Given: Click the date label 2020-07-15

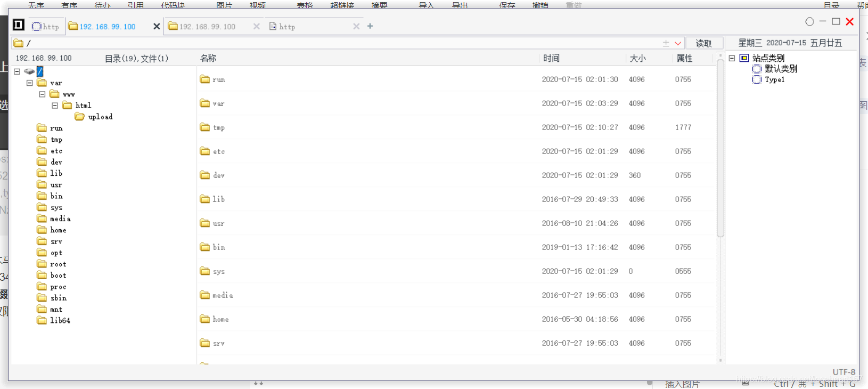Looking at the screenshot, I should [x=786, y=43].
